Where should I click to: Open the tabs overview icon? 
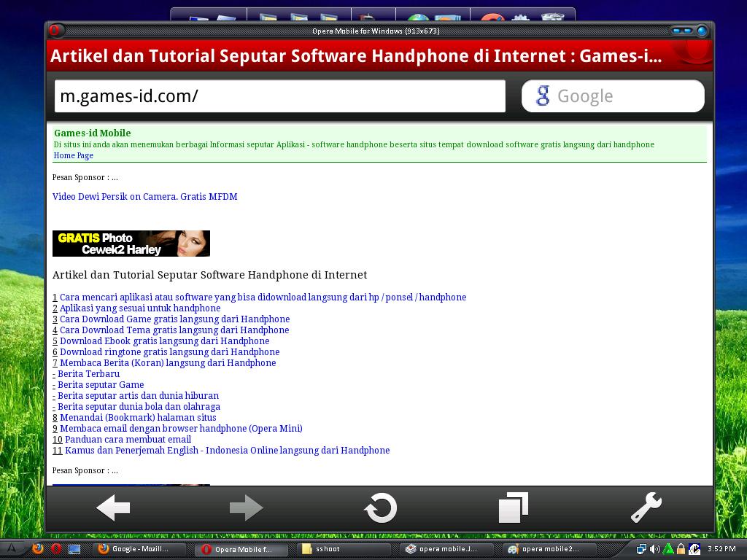point(513,507)
